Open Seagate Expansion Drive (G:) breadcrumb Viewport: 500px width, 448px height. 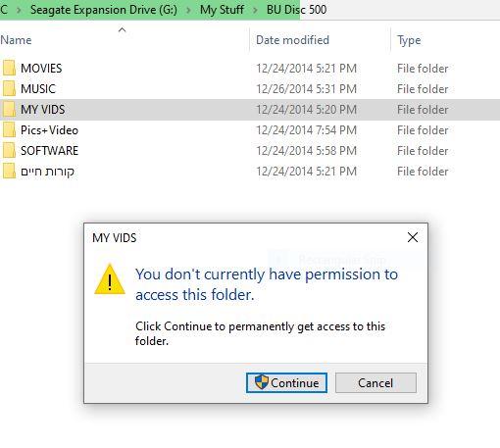click(104, 10)
